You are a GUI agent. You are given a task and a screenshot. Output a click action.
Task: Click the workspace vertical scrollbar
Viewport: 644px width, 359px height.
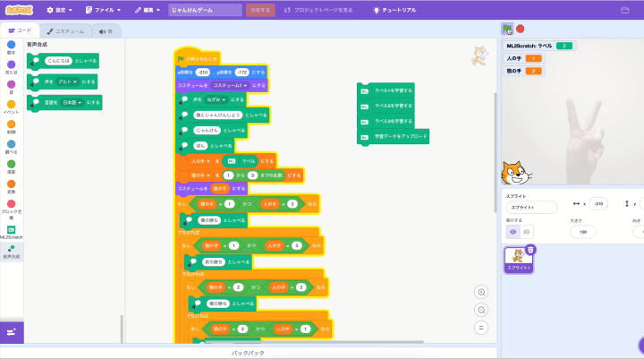coord(496,153)
